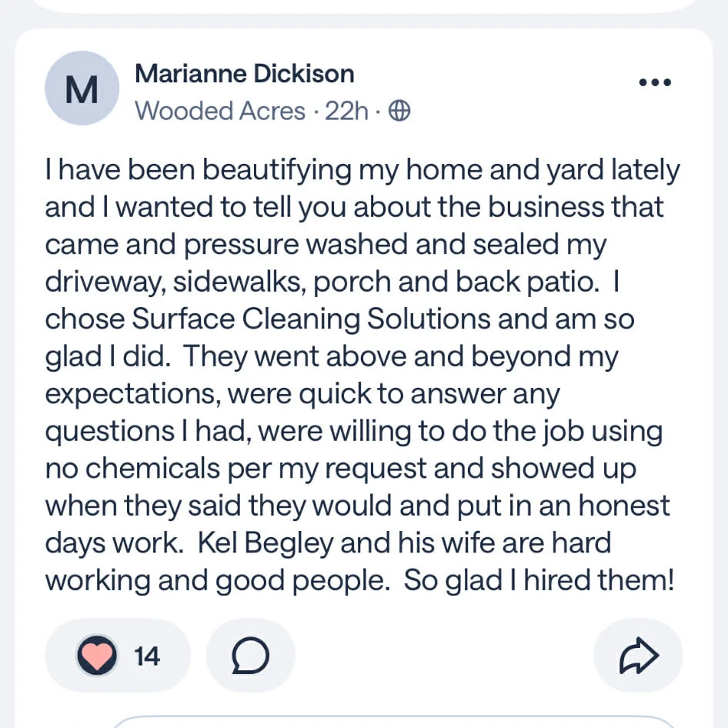The width and height of the screenshot is (728, 728).
Task: Open Marianne Dickison's profile avatar
Action: coord(82,88)
